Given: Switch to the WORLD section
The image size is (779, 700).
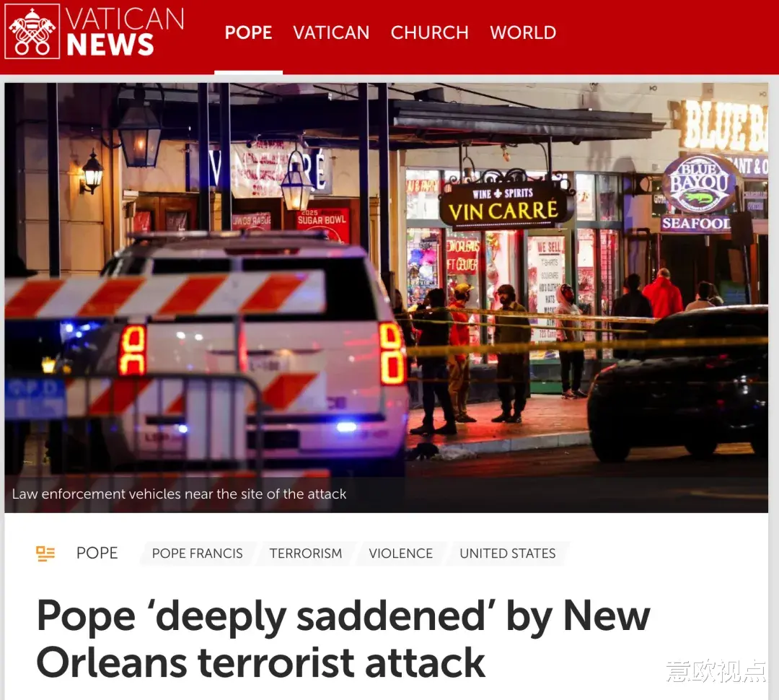Looking at the screenshot, I should (x=523, y=32).
